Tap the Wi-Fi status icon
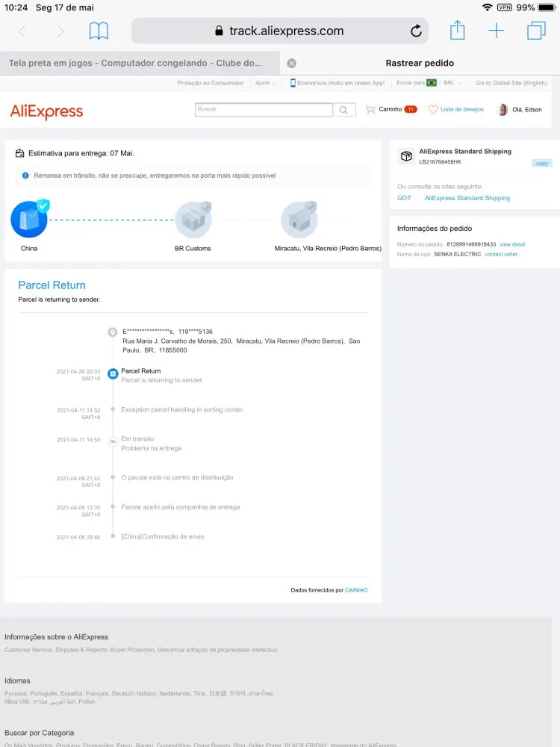The image size is (560, 747). pyautogui.click(x=487, y=7)
